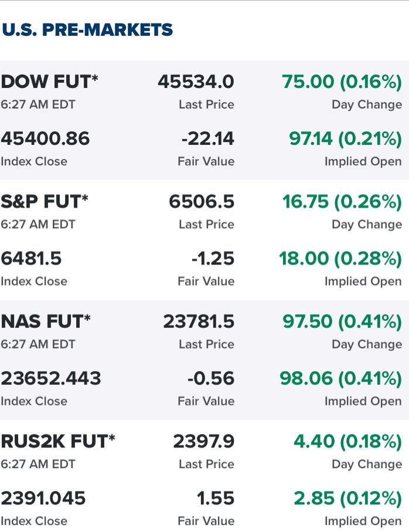Select NAS day change 97.50 (0.41%)

(342, 321)
